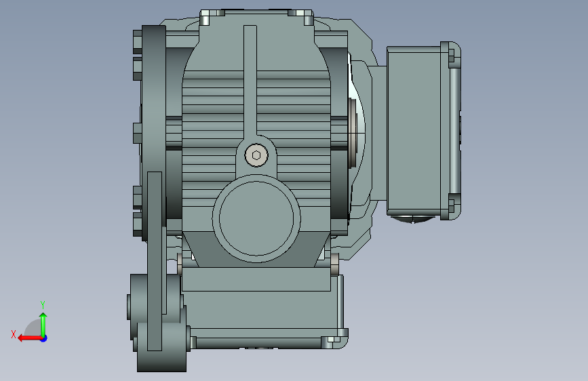
Task: Click the green Y axis arrow of triad
Action: 43,324
